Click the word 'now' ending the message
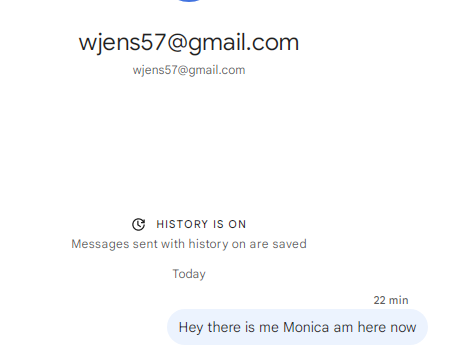 pyautogui.click(x=403, y=328)
